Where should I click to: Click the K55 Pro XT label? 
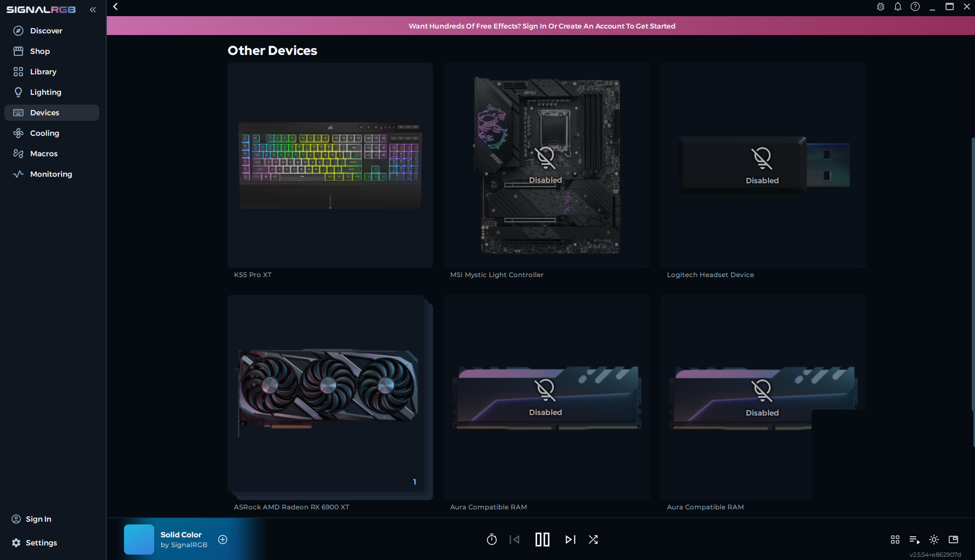[253, 275]
